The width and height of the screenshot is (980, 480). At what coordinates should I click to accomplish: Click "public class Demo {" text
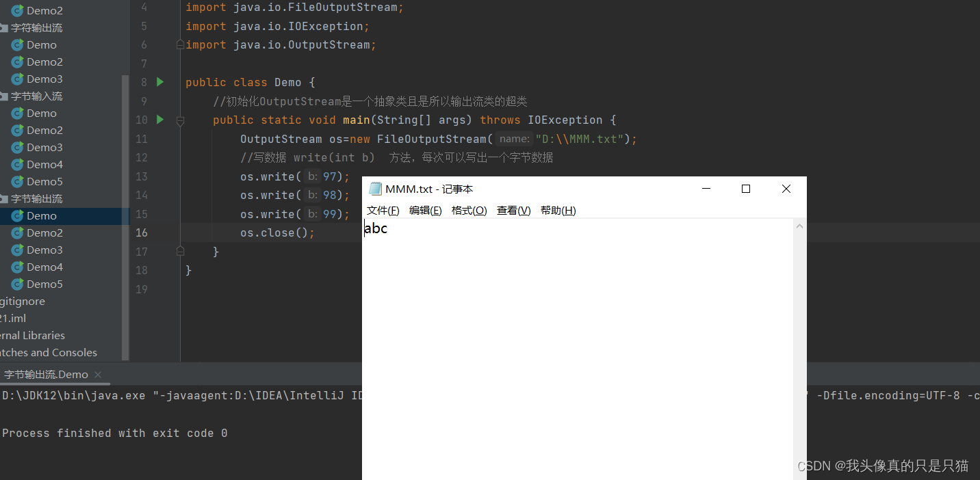pyautogui.click(x=250, y=82)
